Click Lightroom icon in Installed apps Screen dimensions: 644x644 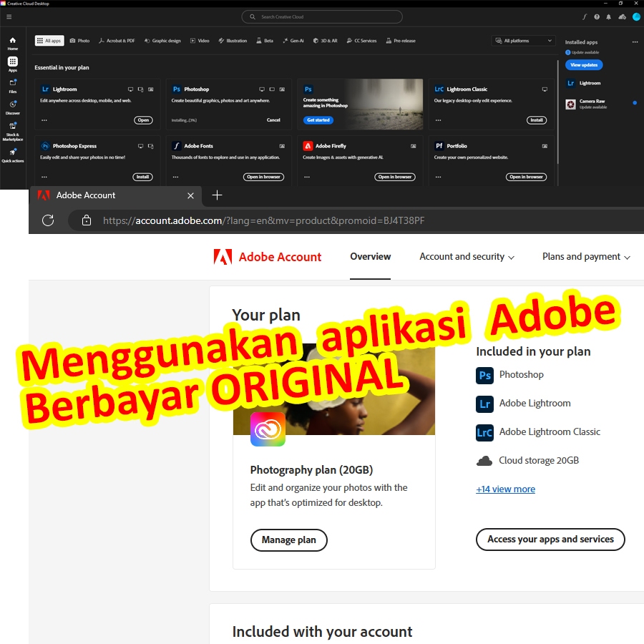click(570, 83)
